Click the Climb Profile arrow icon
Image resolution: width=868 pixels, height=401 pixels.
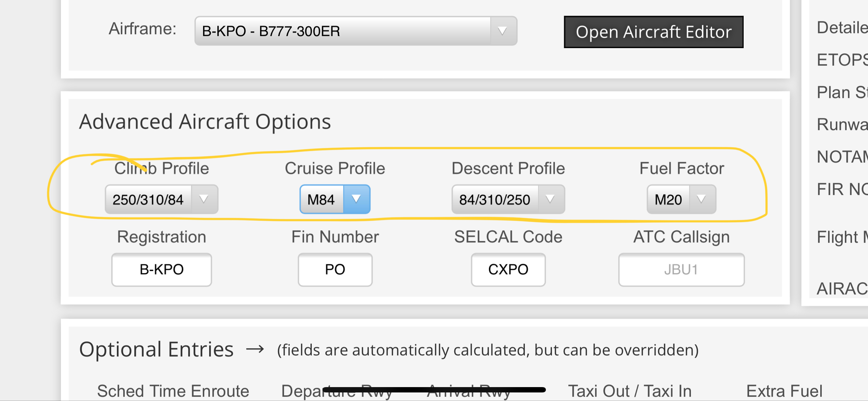[x=204, y=199]
